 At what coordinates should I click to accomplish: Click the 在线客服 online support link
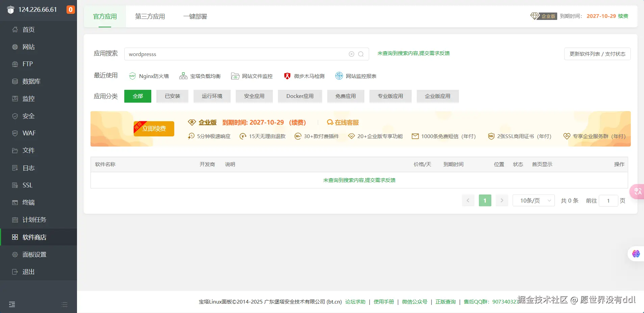coord(343,123)
